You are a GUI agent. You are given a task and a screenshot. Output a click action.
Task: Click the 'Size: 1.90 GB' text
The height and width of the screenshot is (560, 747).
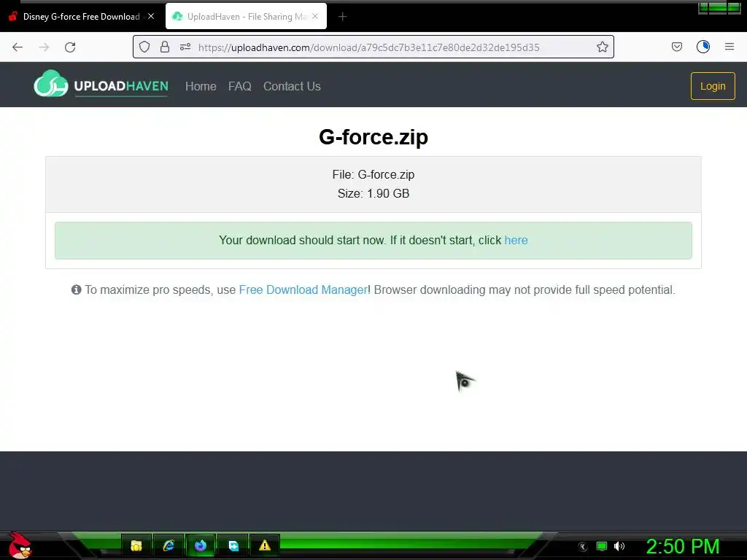(x=373, y=193)
